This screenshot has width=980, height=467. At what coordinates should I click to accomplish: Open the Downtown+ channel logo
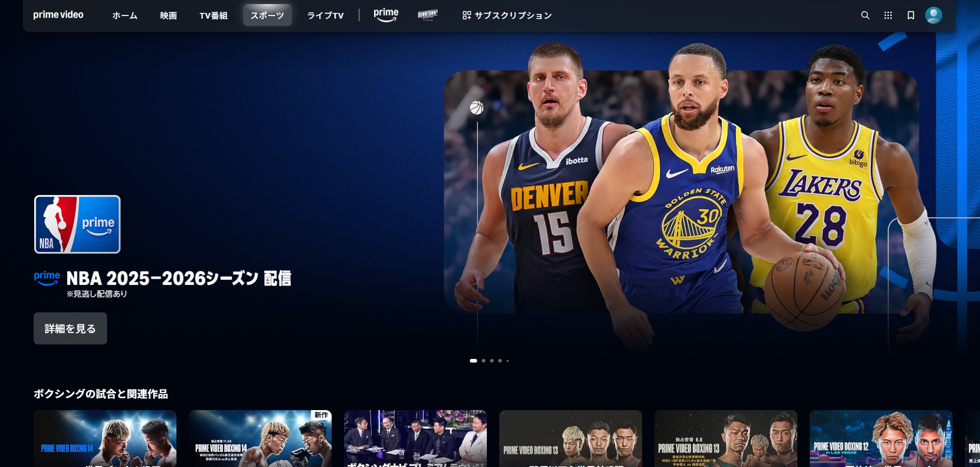tap(427, 15)
